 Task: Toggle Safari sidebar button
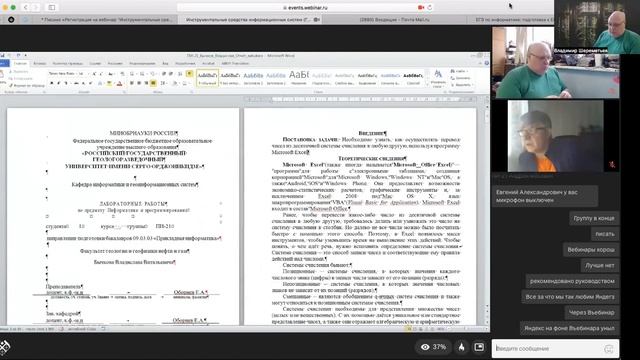click(52, 7)
